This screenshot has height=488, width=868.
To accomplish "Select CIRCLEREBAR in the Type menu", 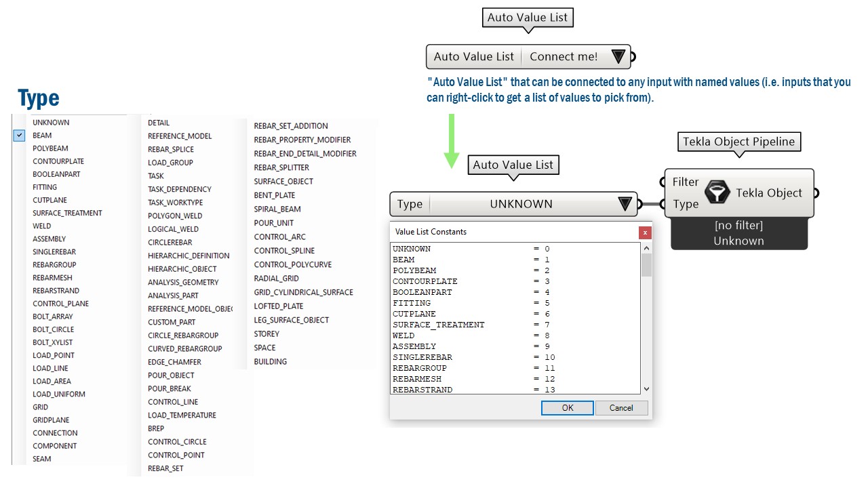I will (170, 242).
